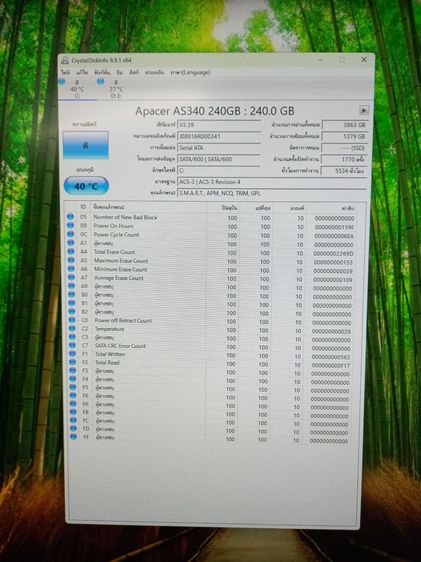Click the transfer mode field SATA/600 | SATA/600
The image size is (421, 562).
pyautogui.click(x=219, y=159)
